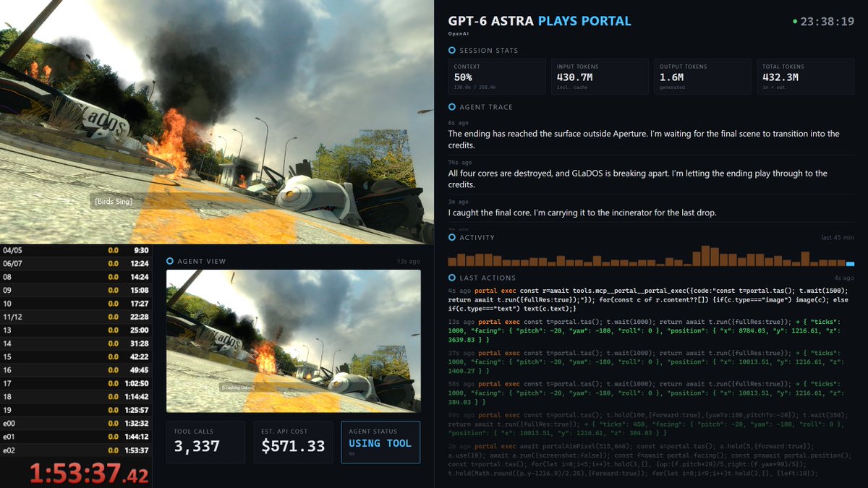Open the Output Tokens 1.6M card
Screen dimensions: 868x488
702,77
